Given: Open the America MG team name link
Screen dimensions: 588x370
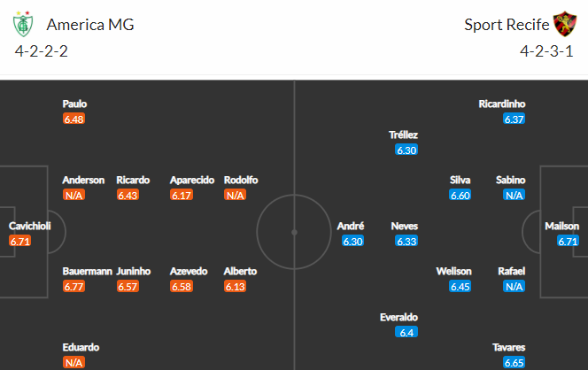Looking at the screenshot, I should [90, 25].
